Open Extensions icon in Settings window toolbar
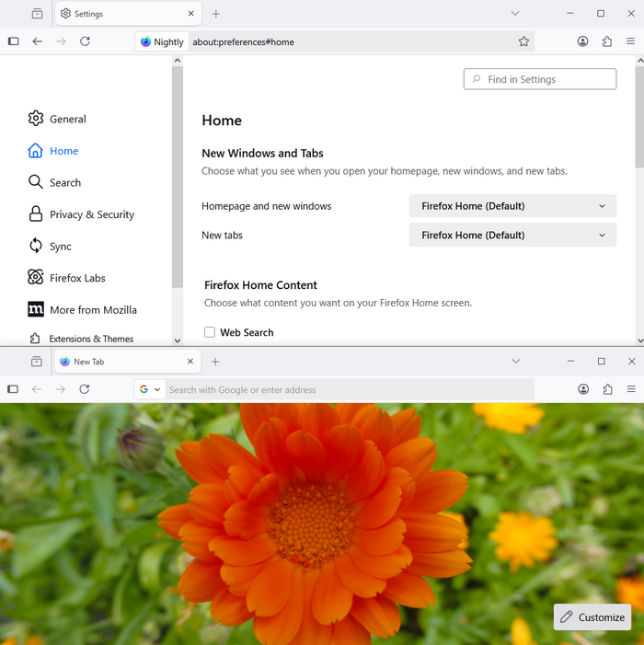 pos(607,41)
